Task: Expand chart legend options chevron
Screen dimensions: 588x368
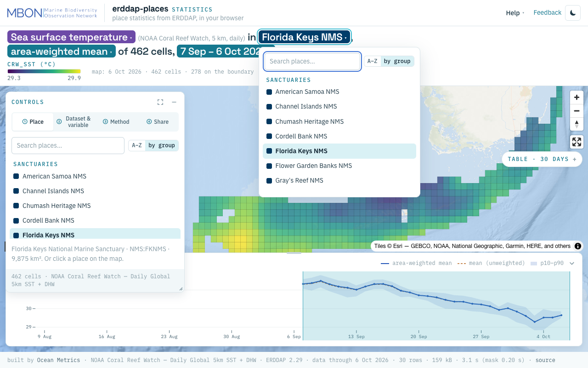Action: point(572,264)
